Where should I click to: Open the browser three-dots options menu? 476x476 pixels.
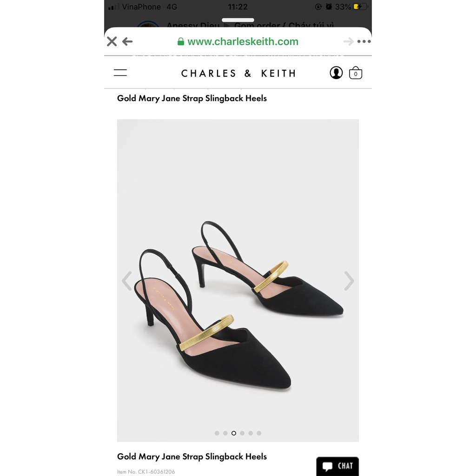tap(364, 42)
